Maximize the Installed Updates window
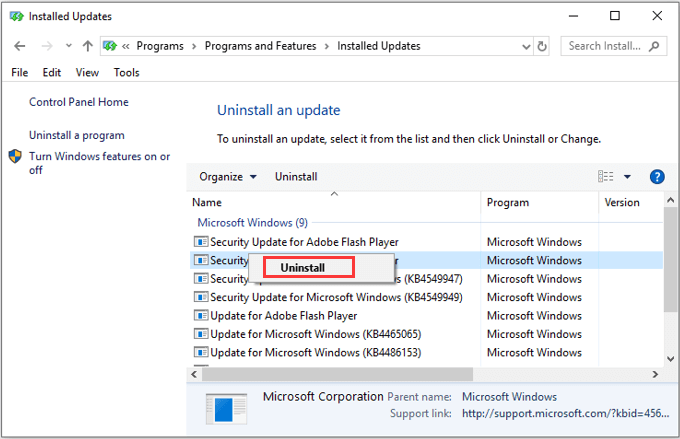This screenshot has height=439, width=680. pos(615,16)
